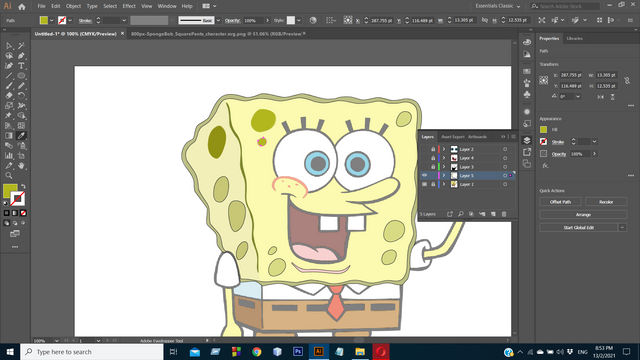Click the Offset Path button

click(x=560, y=202)
